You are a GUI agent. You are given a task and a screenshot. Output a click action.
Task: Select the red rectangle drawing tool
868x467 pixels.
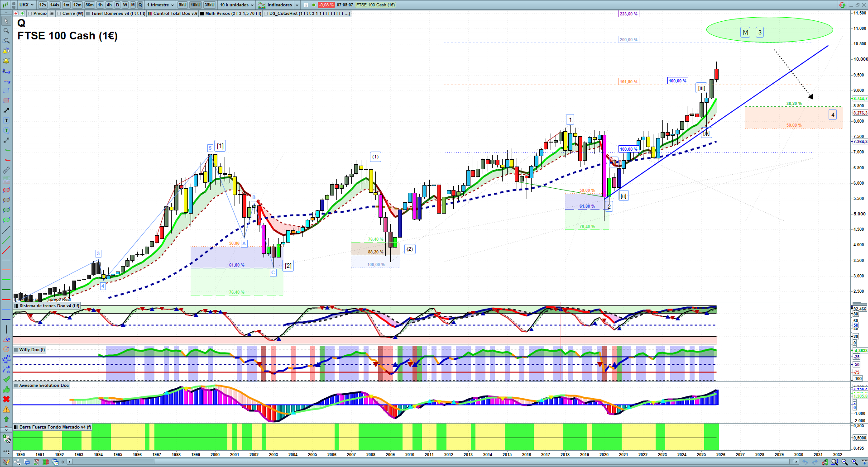pos(6,100)
